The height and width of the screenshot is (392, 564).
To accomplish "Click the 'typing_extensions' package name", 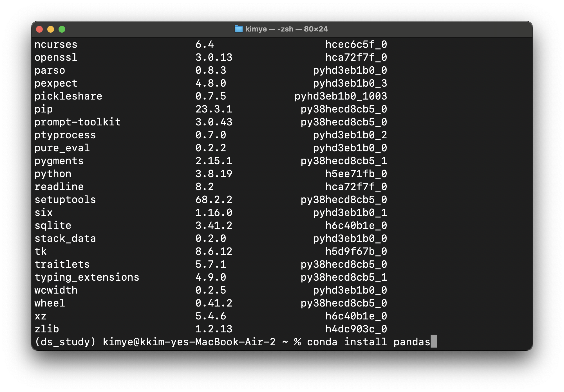I will (x=87, y=277).
